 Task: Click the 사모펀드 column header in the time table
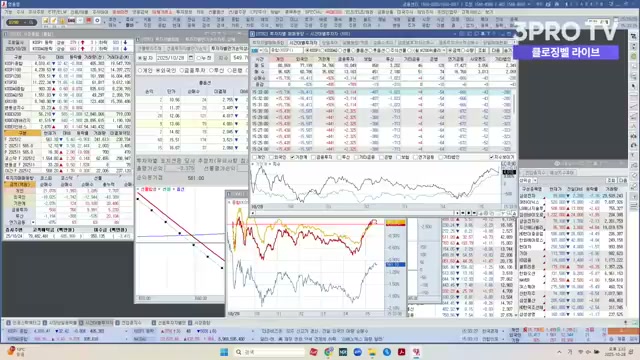tap(478, 59)
